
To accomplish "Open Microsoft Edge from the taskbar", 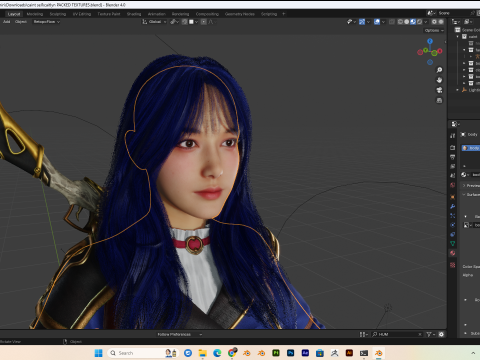I will tap(217, 353).
